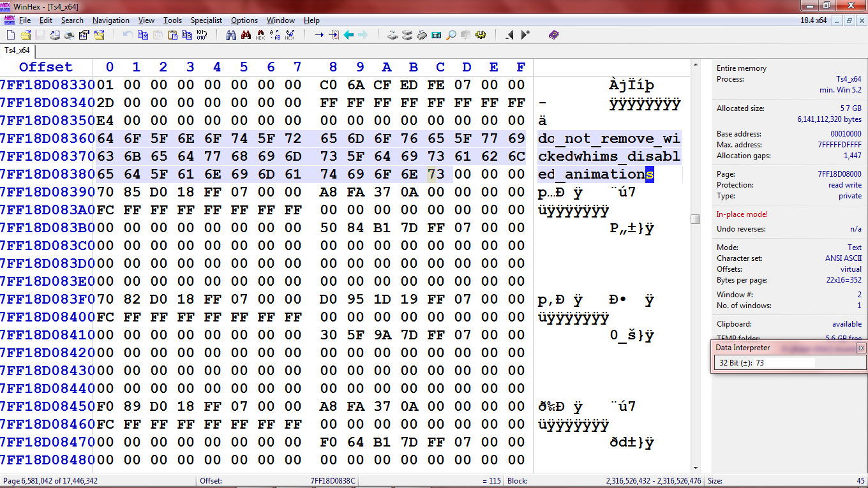Click the highlighted 's' in the text column
This screenshot has height=488, width=868.
click(650, 174)
